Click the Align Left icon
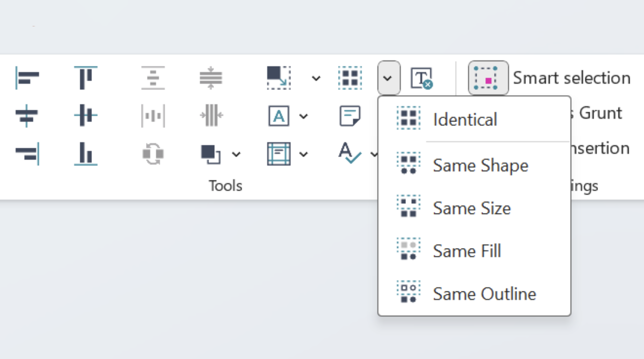644x359 pixels. tap(27, 78)
